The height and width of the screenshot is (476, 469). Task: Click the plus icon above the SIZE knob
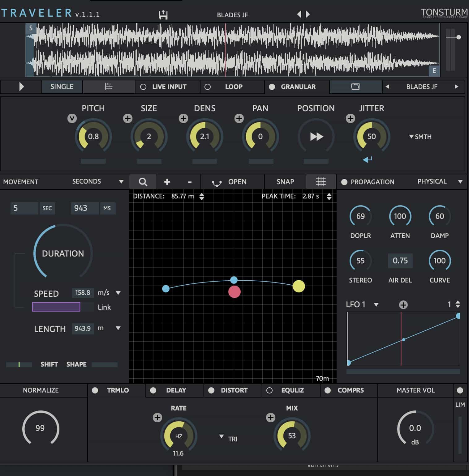[x=127, y=118]
